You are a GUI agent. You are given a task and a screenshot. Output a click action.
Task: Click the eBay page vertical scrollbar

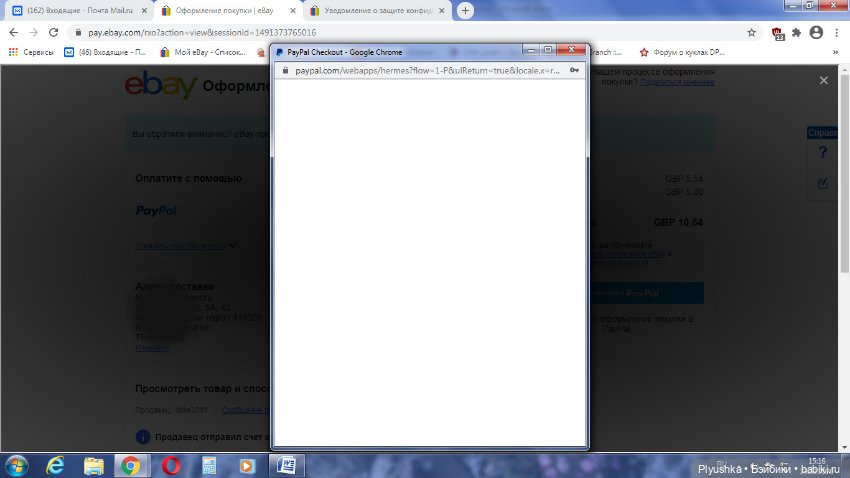[844, 173]
